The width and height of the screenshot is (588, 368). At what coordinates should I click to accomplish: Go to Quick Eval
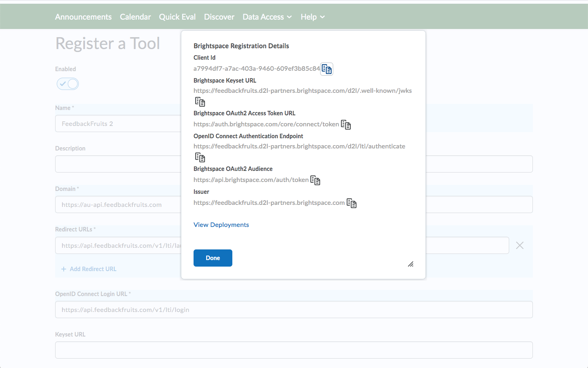coord(177,17)
